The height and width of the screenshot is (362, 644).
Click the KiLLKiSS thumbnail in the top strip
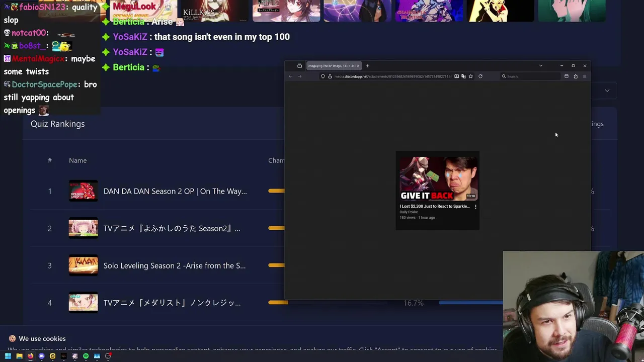tap(215, 11)
